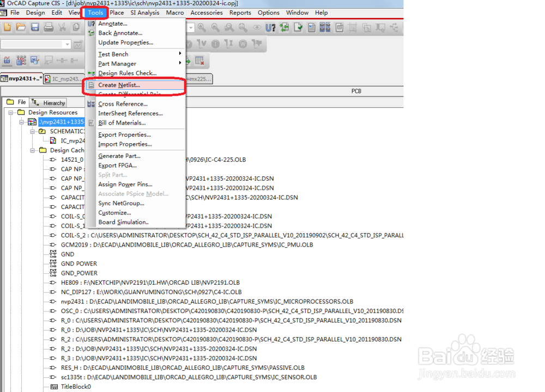Click the Print toolbar icon
The width and height of the screenshot is (545, 392).
49,27
